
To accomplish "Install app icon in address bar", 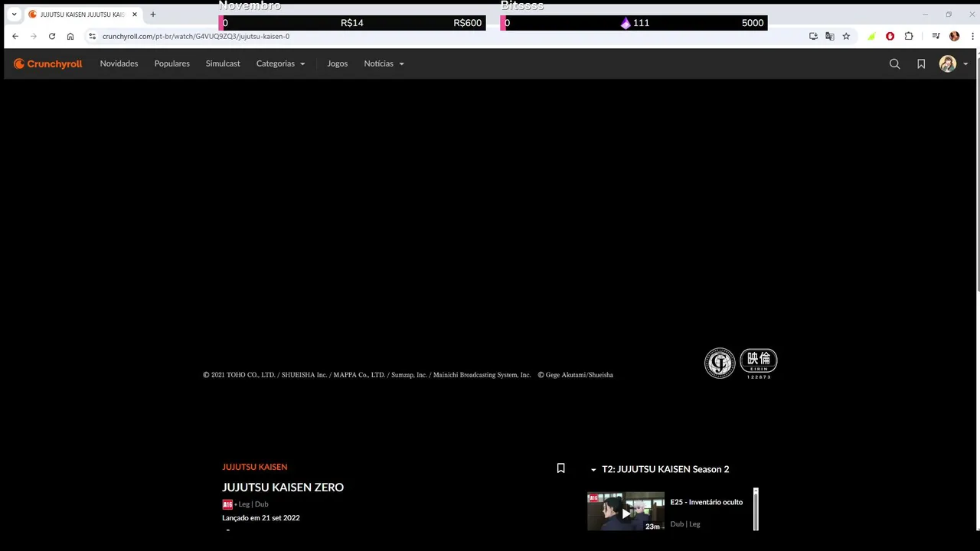I will (x=813, y=36).
